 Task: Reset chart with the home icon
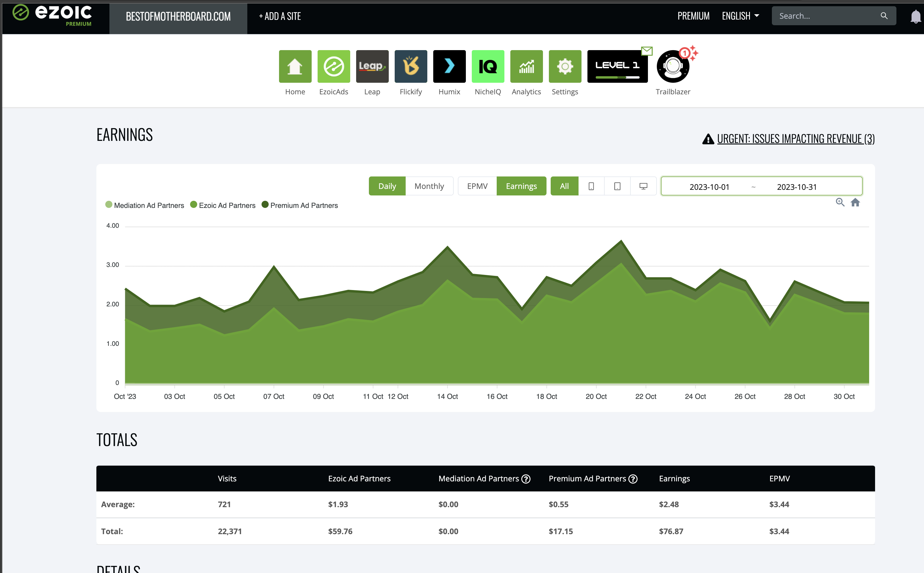855,202
